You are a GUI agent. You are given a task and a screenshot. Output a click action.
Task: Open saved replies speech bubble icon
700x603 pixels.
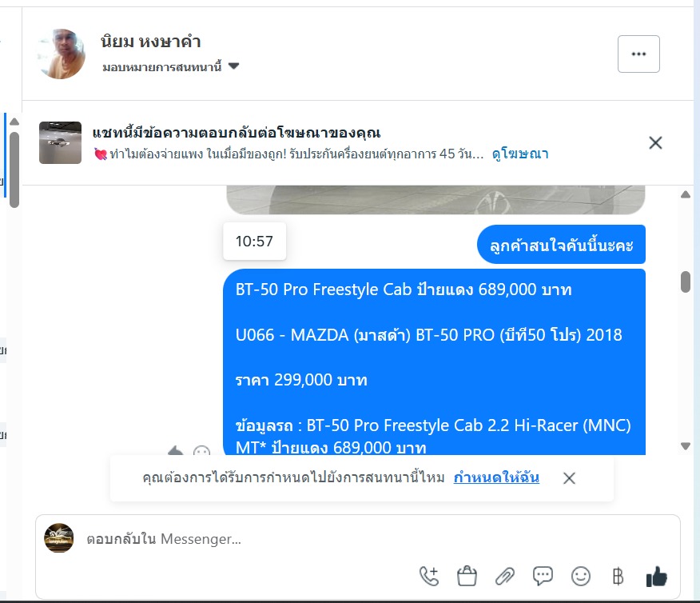543,576
